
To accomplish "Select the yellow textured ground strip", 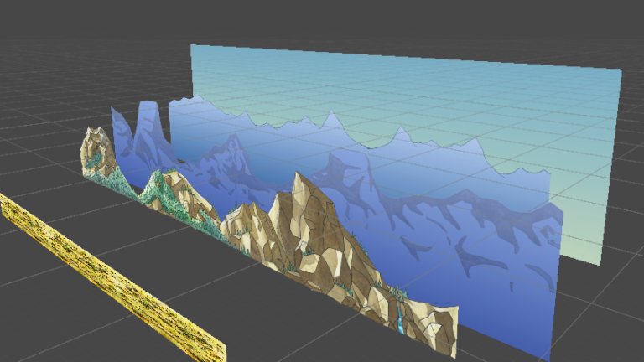I will (x=109, y=277).
